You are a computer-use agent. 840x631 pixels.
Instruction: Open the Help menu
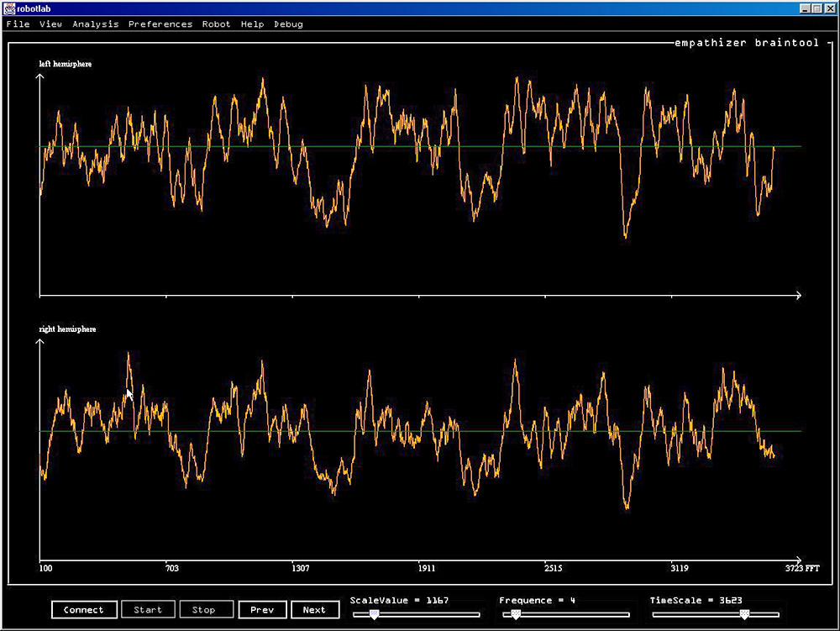252,24
